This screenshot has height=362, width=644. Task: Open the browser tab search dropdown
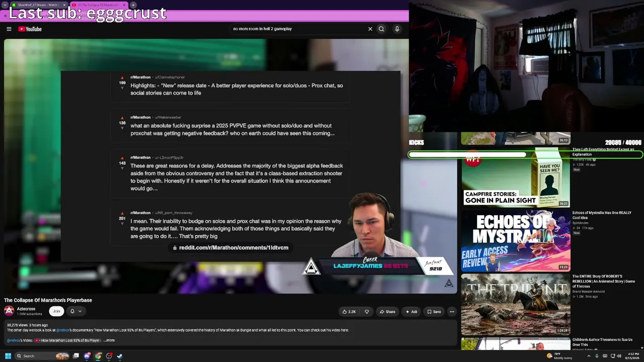(x=5, y=5)
